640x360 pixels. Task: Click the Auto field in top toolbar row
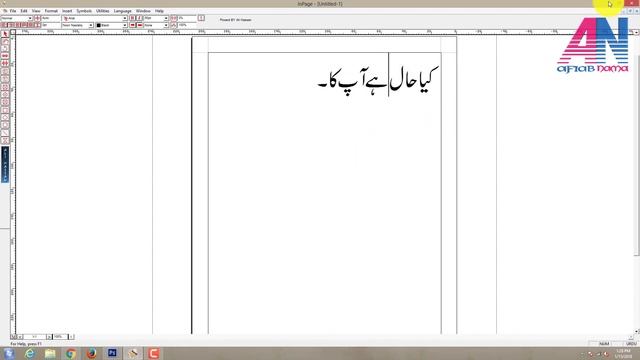pyautogui.click(x=51, y=18)
